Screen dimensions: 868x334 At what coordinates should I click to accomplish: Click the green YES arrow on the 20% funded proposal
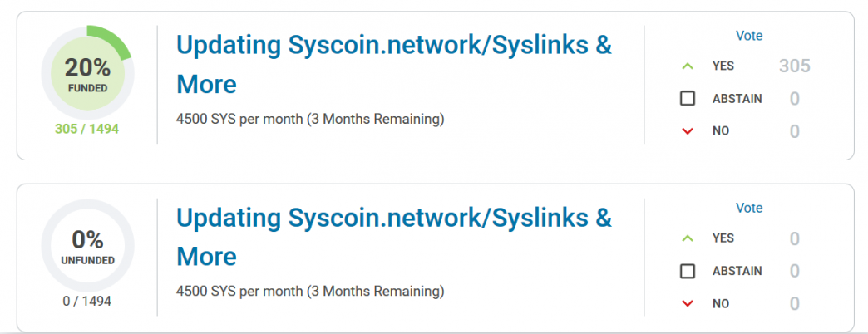click(x=687, y=66)
